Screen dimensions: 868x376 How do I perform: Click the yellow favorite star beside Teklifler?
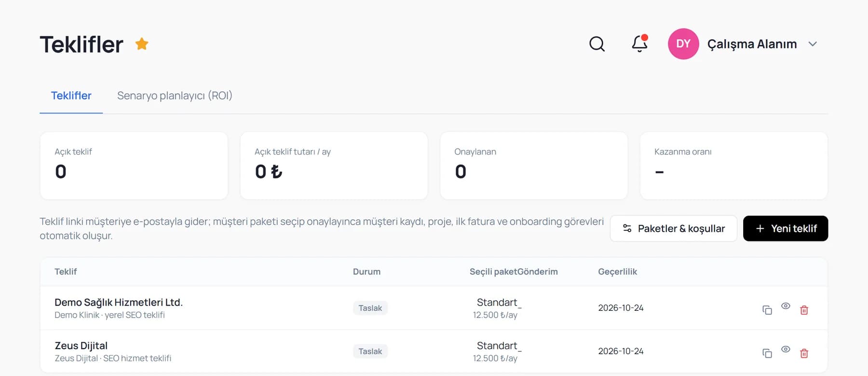[142, 44]
